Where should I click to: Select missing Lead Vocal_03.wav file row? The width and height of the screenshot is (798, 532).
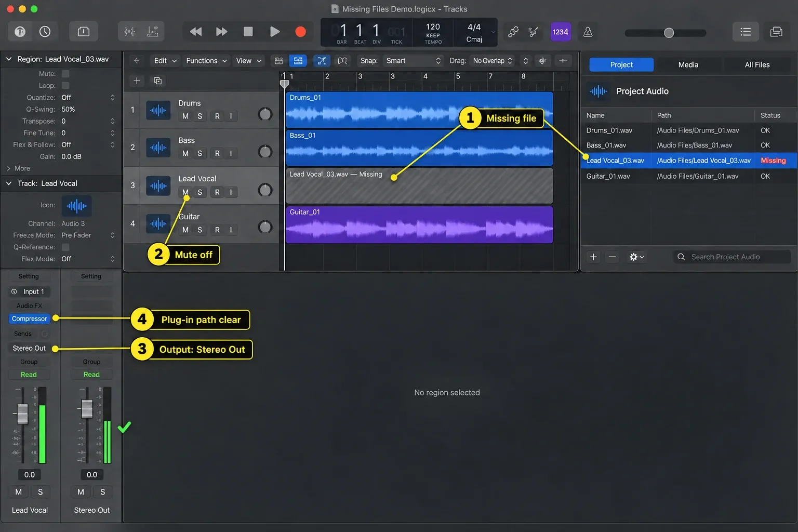tap(689, 161)
